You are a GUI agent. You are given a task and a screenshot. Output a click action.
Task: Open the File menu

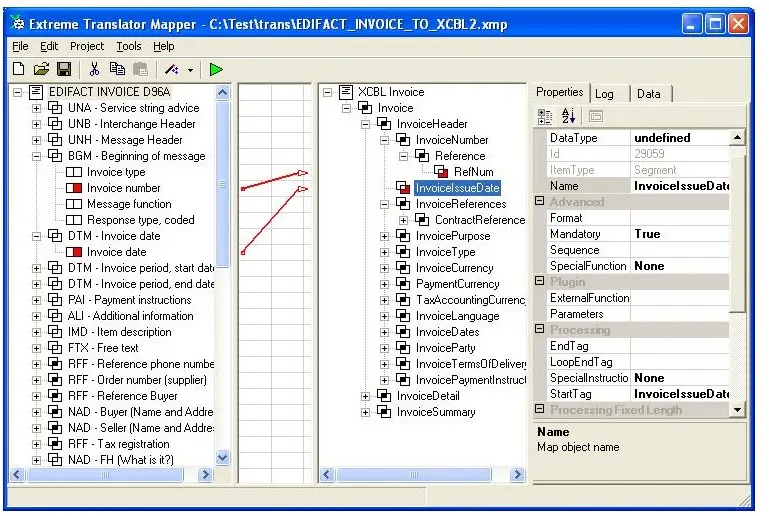20,46
